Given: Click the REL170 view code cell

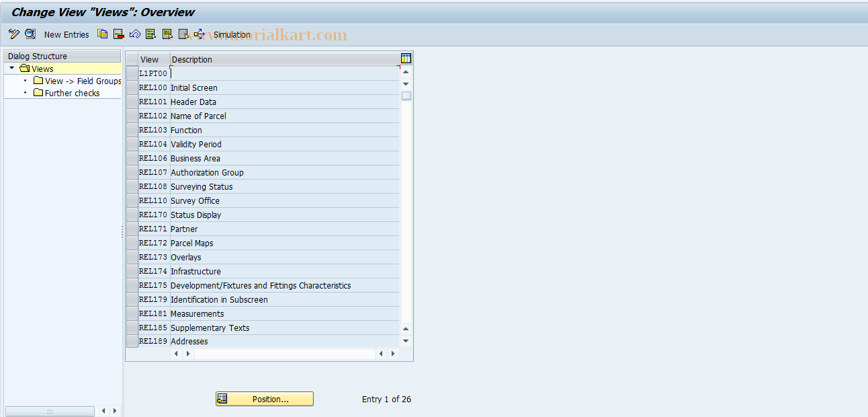Looking at the screenshot, I should pos(154,215).
